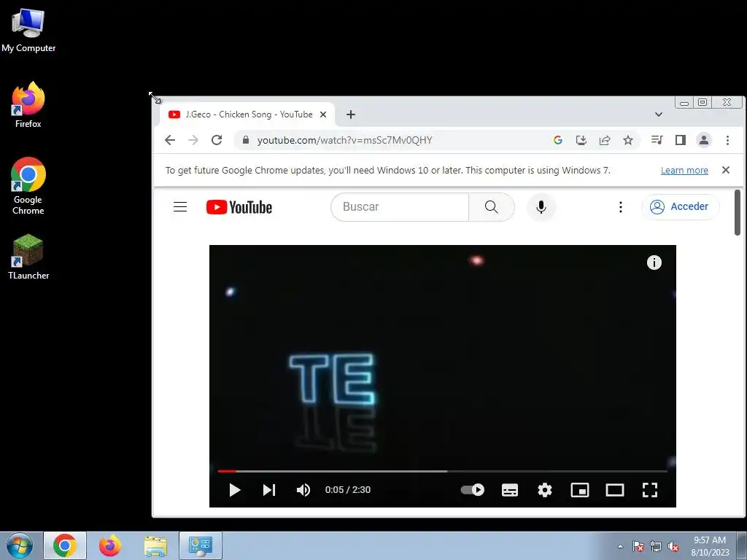Open network status tray icon
This screenshot has height=560, width=747.
pyautogui.click(x=656, y=546)
